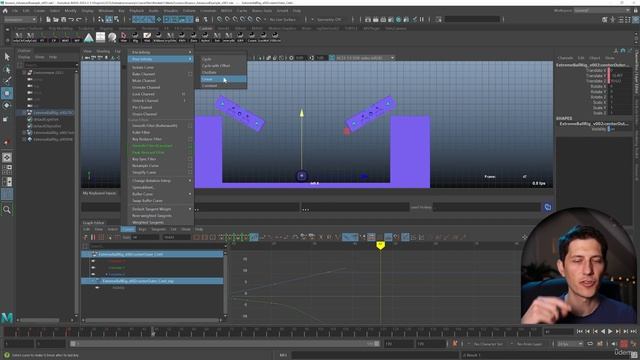Toggle eye icon beside Translate X curve
The height and width of the screenshot is (360, 640).
(x=93, y=261)
